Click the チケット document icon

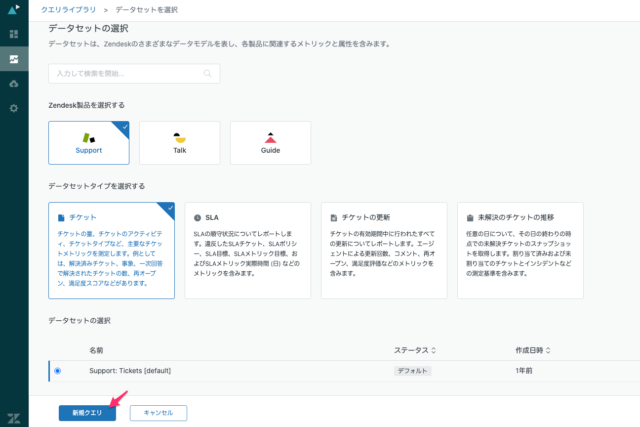point(61,218)
